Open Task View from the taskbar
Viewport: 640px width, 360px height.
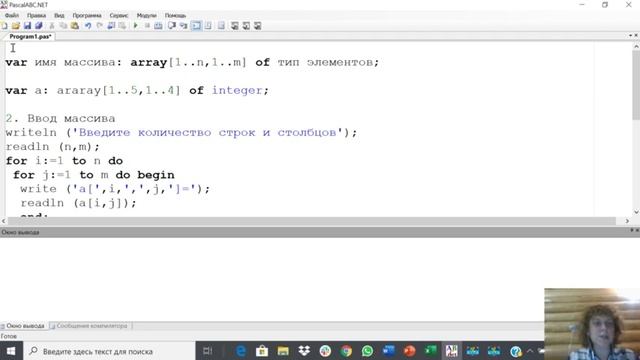pyautogui.click(x=207, y=351)
